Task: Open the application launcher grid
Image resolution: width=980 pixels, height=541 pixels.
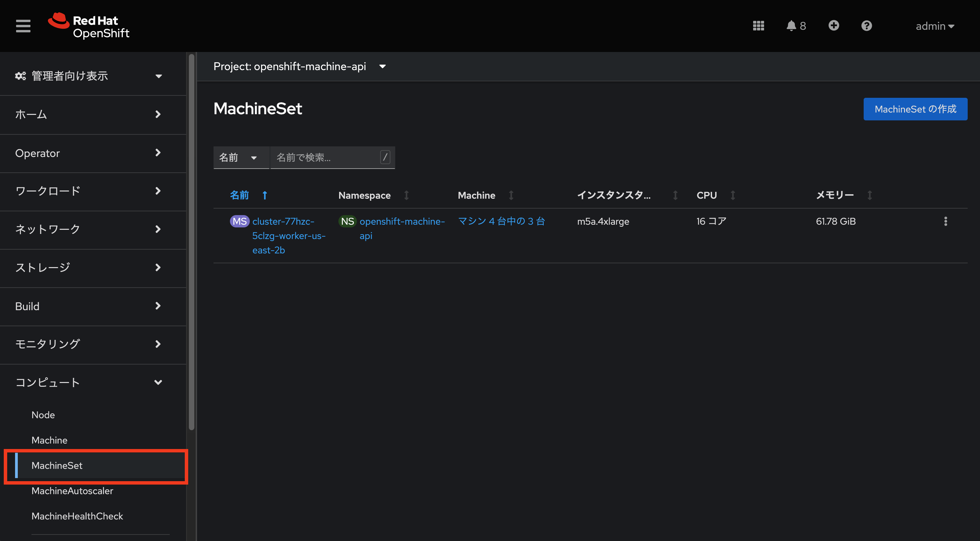Action: tap(758, 26)
